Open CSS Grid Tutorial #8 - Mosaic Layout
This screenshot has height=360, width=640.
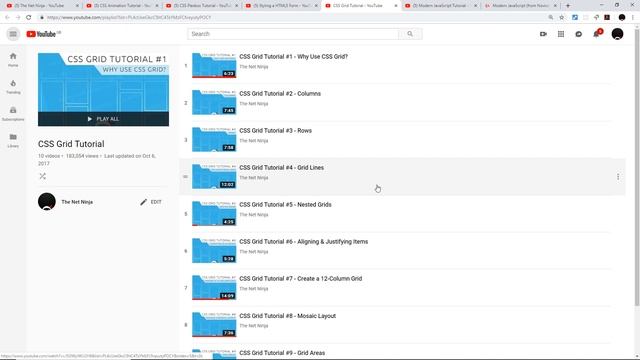(287, 316)
